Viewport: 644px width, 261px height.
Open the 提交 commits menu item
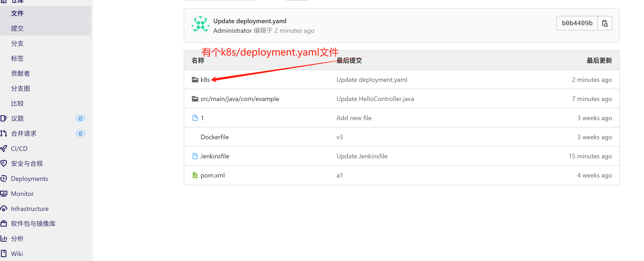(x=17, y=28)
